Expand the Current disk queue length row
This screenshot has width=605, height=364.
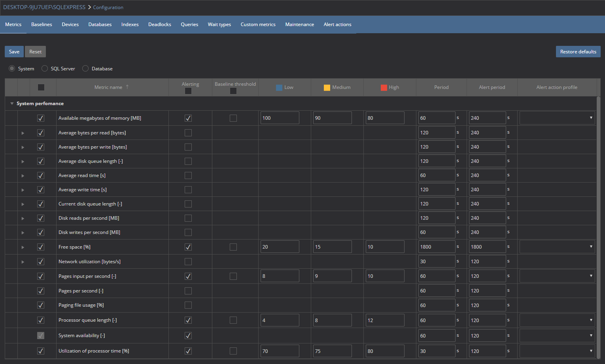pyautogui.click(x=23, y=204)
